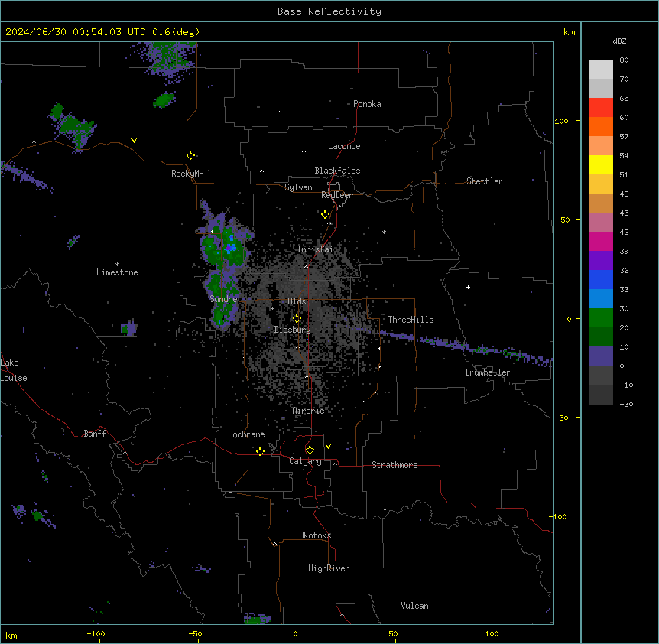Select the indigo 10-0 dBZ legend swatch
Image resolution: width=659 pixels, height=644 pixels.
point(601,356)
